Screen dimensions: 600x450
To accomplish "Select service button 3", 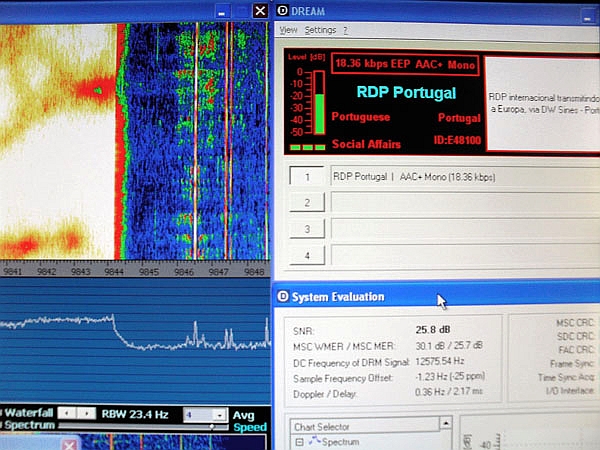I will pyautogui.click(x=307, y=229).
